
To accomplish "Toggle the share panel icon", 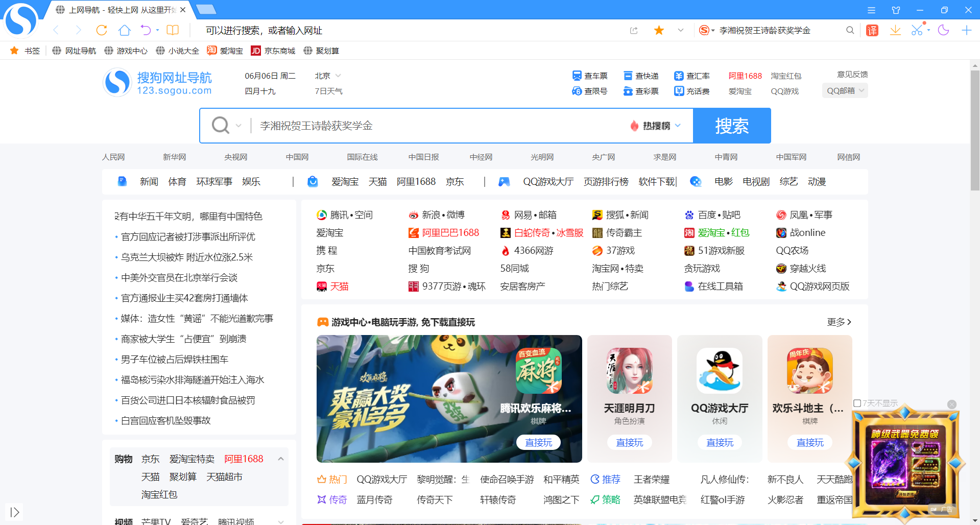I will click(x=634, y=30).
